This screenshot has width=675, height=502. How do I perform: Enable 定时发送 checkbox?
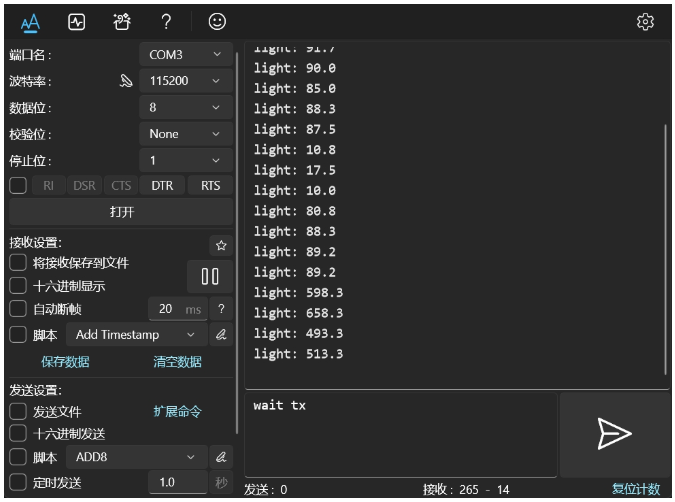pyautogui.click(x=18, y=483)
